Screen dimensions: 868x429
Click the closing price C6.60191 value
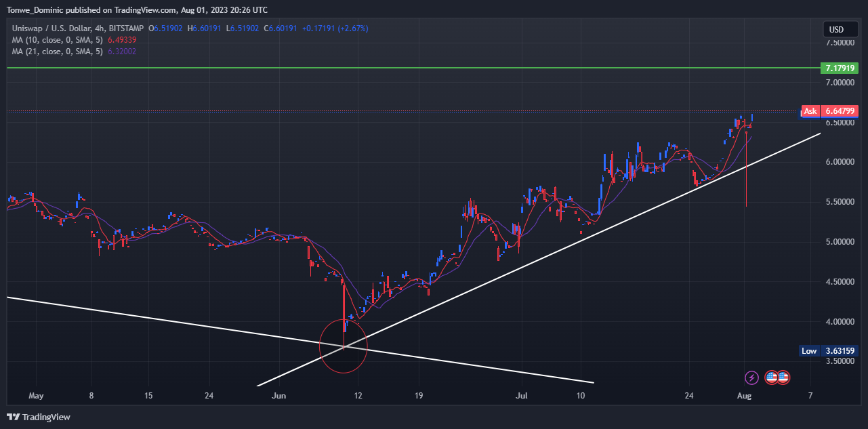pos(281,28)
